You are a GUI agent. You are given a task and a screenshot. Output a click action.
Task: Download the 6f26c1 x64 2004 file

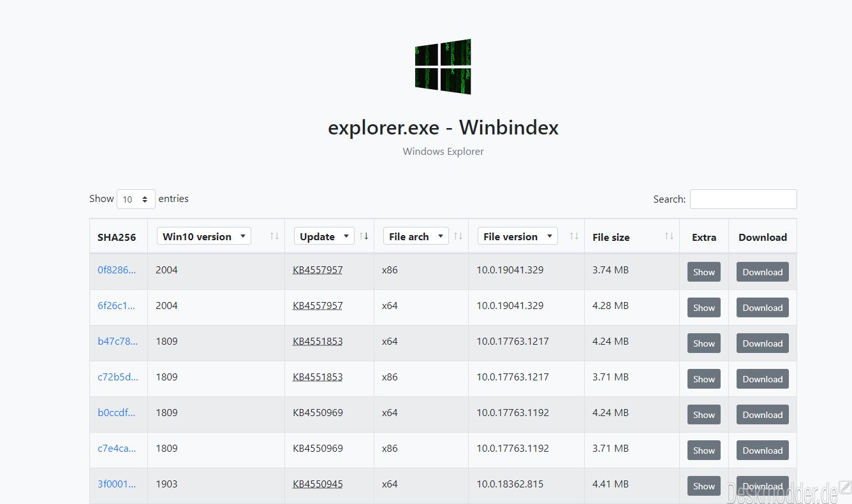(x=763, y=307)
